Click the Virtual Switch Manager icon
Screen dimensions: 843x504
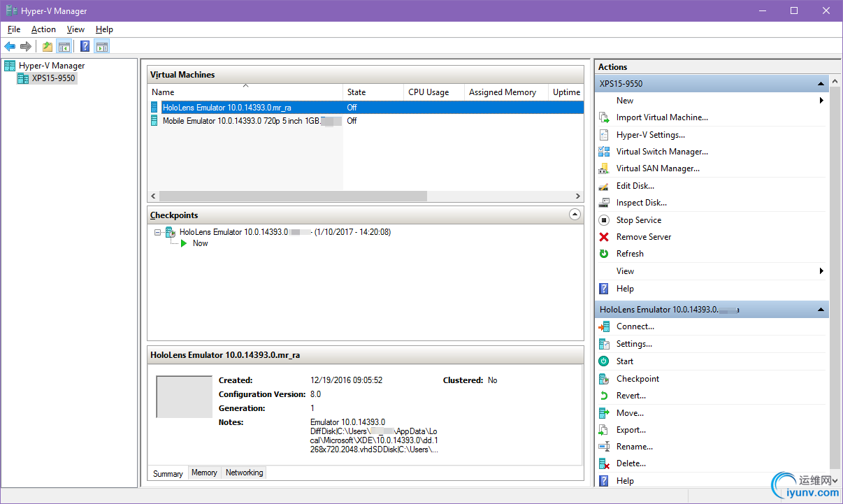(604, 152)
